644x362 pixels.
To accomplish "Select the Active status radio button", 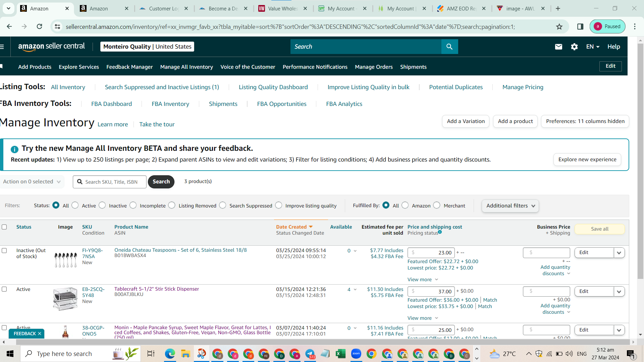I will point(75,205).
